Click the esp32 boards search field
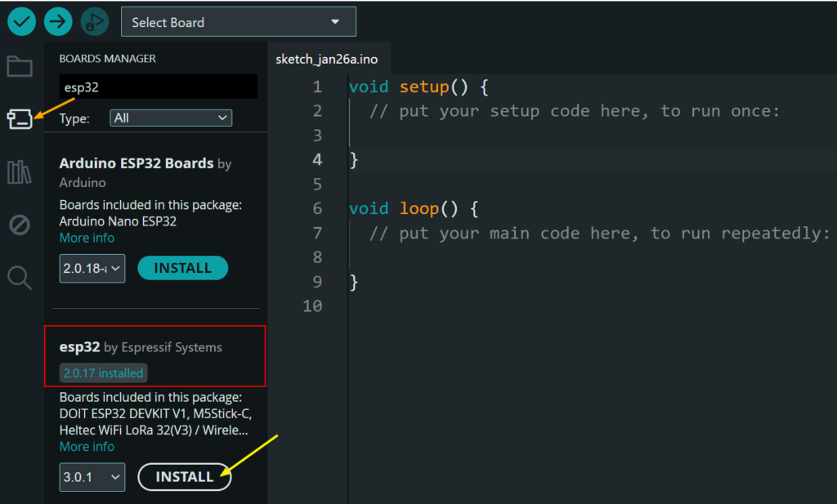Viewport: 837px width, 504px height. [x=158, y=87]
